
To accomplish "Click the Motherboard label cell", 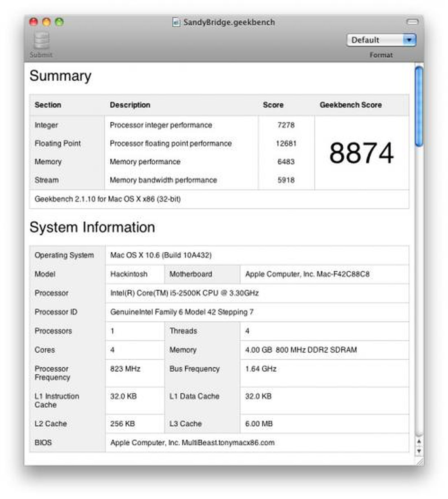I will (191, 274).
